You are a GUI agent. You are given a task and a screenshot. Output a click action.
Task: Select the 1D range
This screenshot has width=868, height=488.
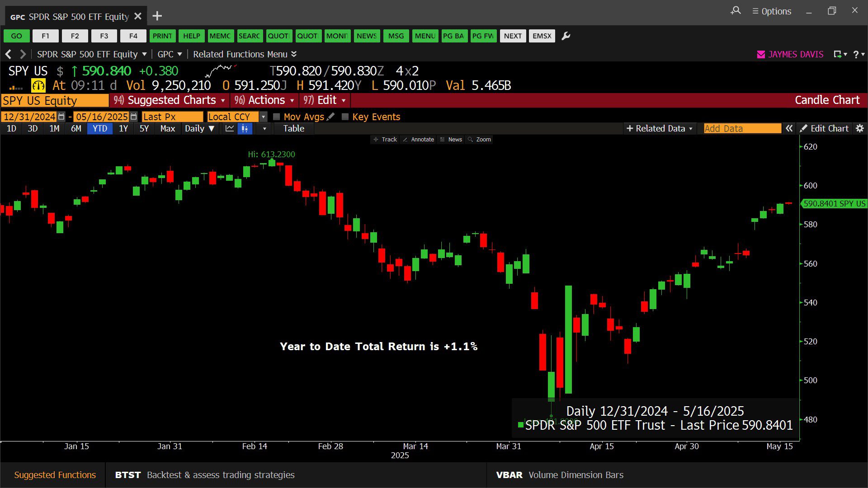click(x=11, y=128)
